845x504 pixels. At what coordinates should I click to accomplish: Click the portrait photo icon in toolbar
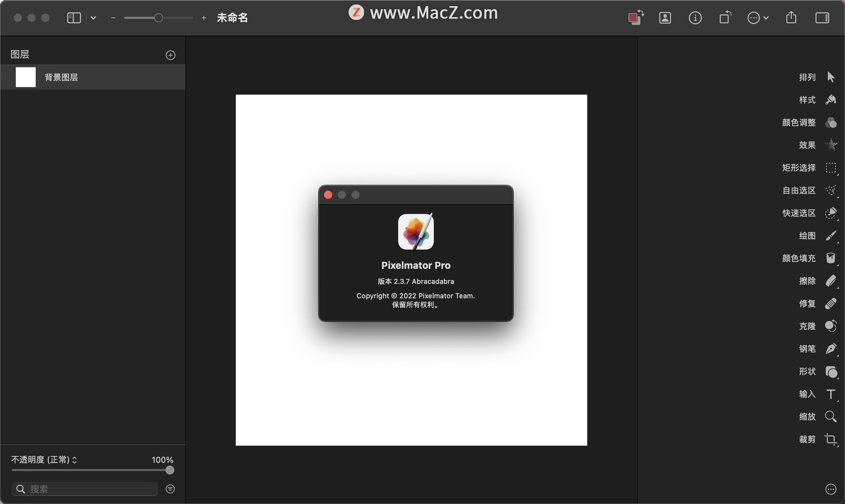(x=665, y=18)
